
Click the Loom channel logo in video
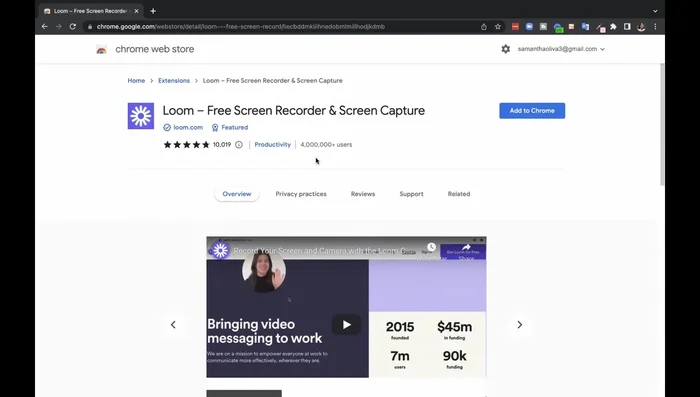(x=220, y=251)
